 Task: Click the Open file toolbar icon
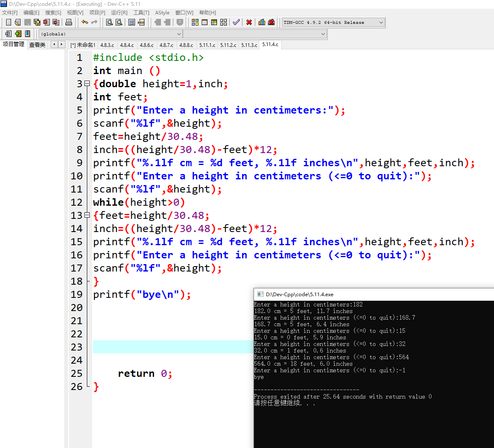17,22
